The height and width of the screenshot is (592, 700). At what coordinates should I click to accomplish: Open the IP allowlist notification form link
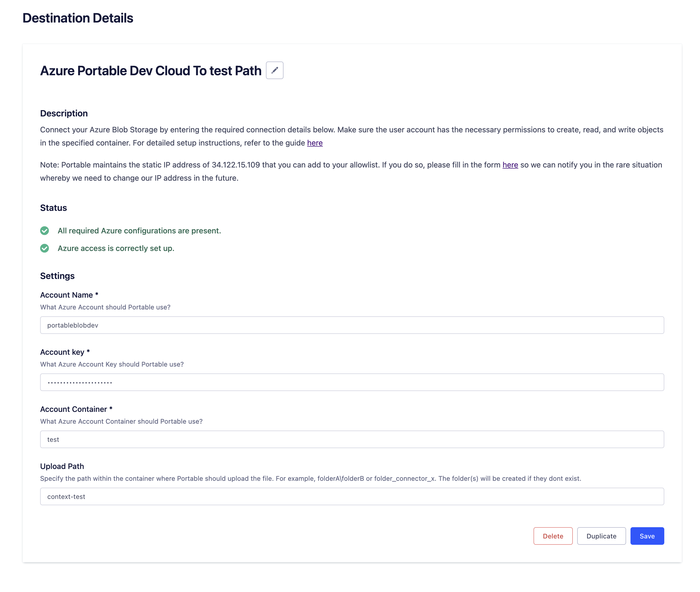point(510,165)
